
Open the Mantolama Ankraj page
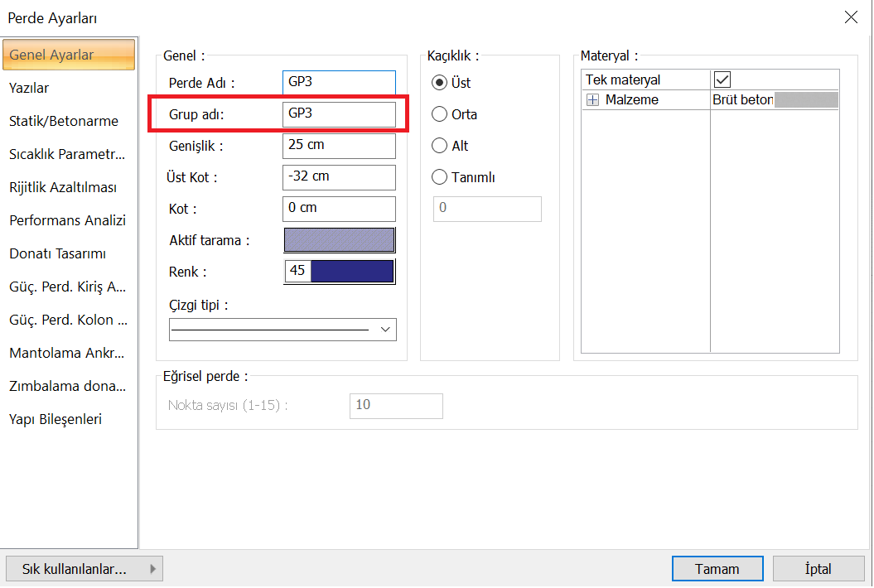click(67, 354)
